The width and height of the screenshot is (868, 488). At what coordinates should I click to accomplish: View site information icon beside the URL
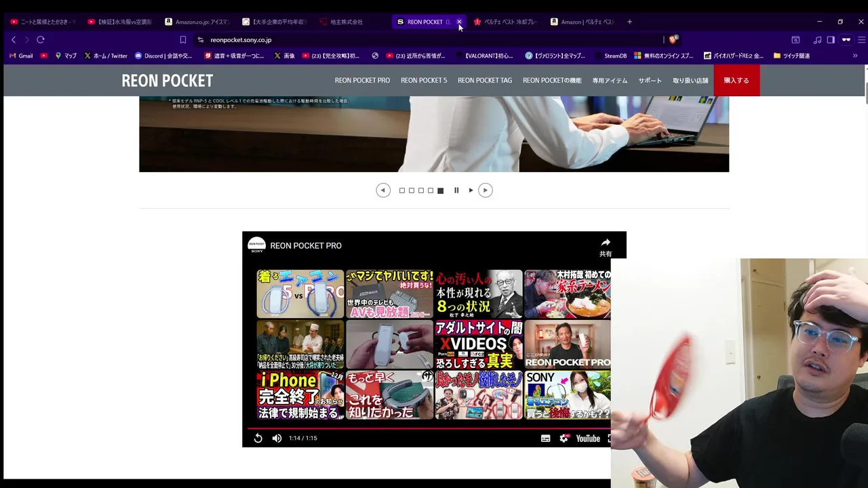[x=201, y=40]
